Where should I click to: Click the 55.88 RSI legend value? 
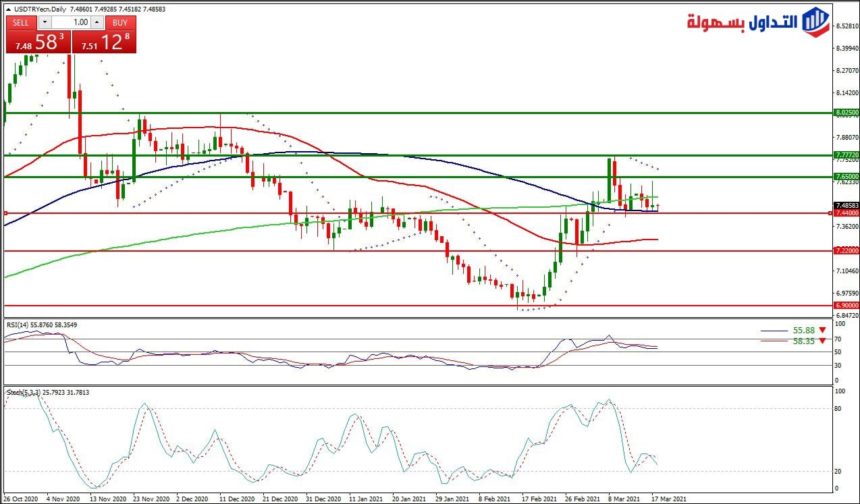pos(803,331)
